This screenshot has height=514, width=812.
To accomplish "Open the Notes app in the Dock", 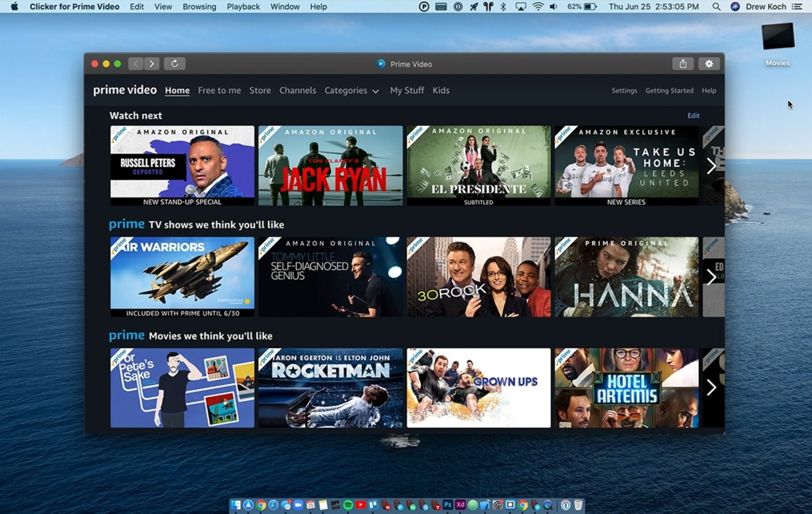I will click(x=323, y=505).
